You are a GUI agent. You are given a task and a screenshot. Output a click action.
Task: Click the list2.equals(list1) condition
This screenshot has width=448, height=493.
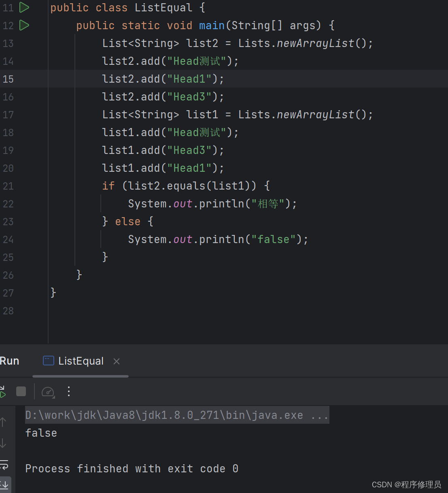(189, 186)
